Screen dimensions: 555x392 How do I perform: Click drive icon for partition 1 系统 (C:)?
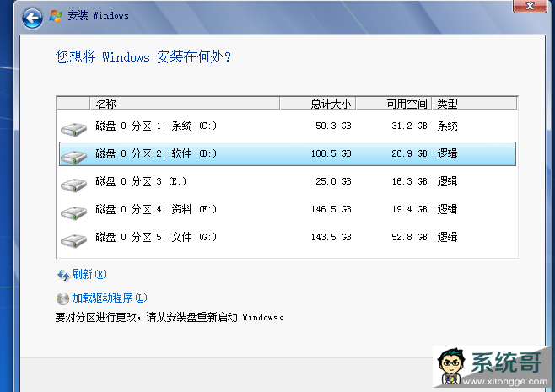73,129
